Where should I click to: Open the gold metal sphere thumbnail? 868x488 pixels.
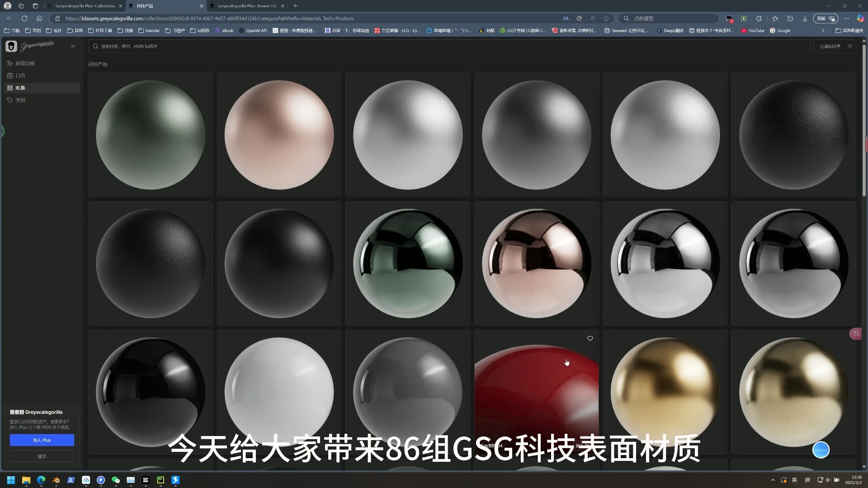[x=665, y=392]
